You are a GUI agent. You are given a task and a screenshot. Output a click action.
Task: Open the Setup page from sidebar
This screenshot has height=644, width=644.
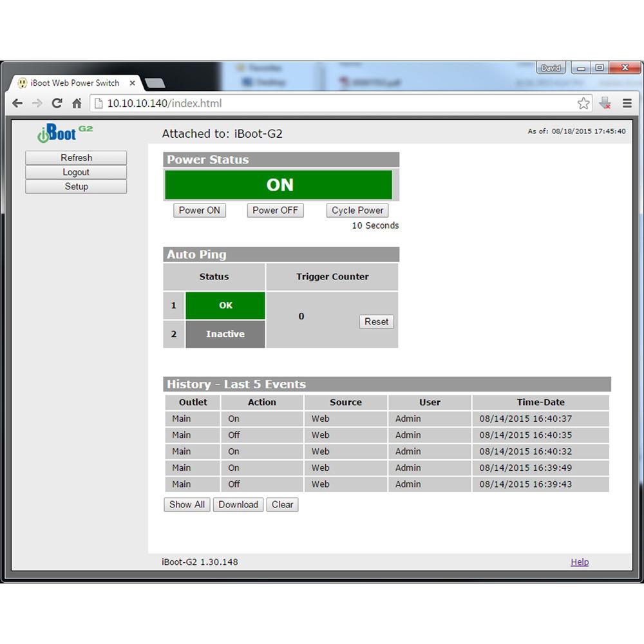coord(76,187)
